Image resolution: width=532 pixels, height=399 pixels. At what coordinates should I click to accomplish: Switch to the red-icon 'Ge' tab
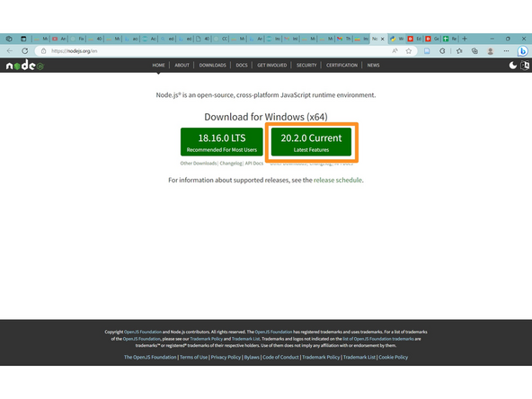[x=432, y=39]
